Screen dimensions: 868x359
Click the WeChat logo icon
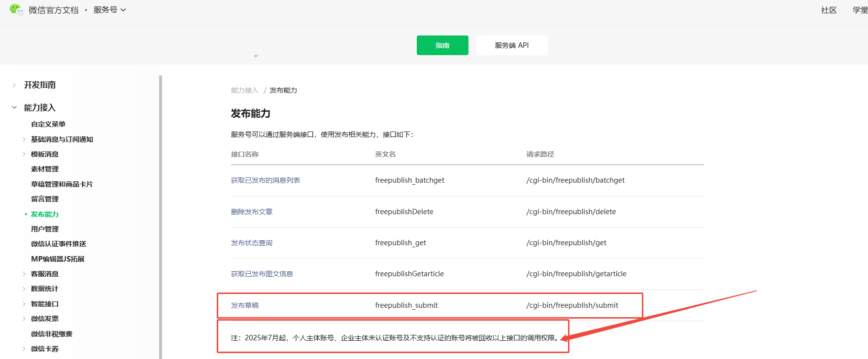(x=16, y=9)
